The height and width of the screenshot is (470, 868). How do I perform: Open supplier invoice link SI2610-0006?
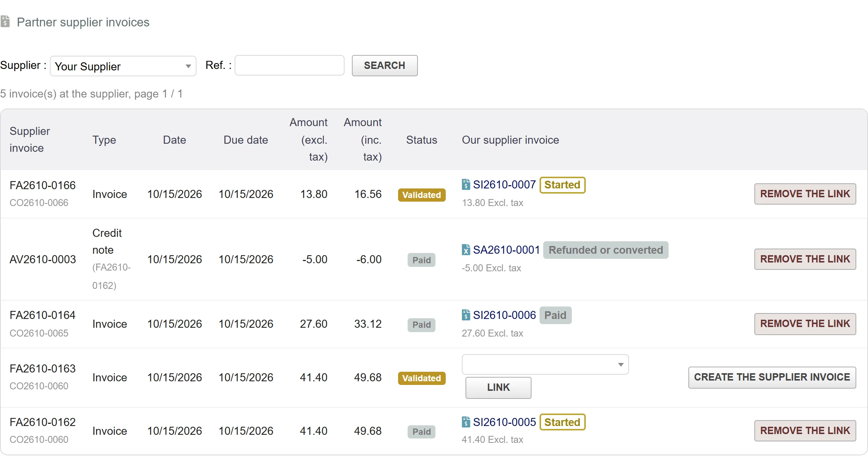coord(504,315)
